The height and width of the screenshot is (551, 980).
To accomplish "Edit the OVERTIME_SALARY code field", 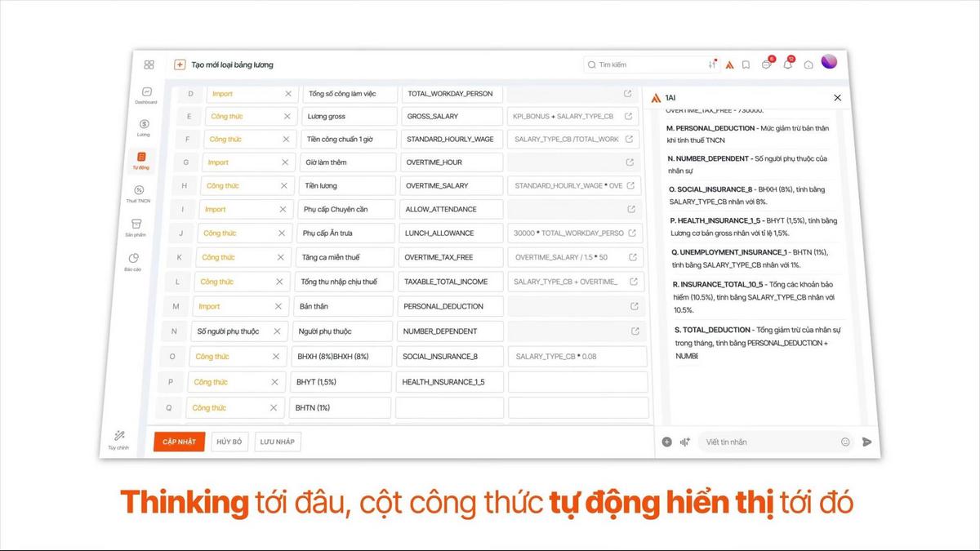I will click(452, 185).
